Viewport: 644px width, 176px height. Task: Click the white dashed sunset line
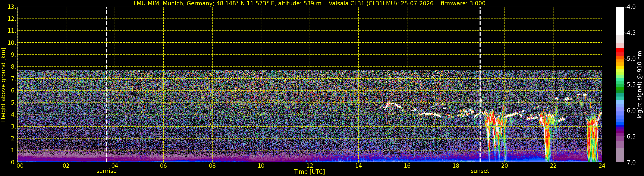tap(480, 85)
